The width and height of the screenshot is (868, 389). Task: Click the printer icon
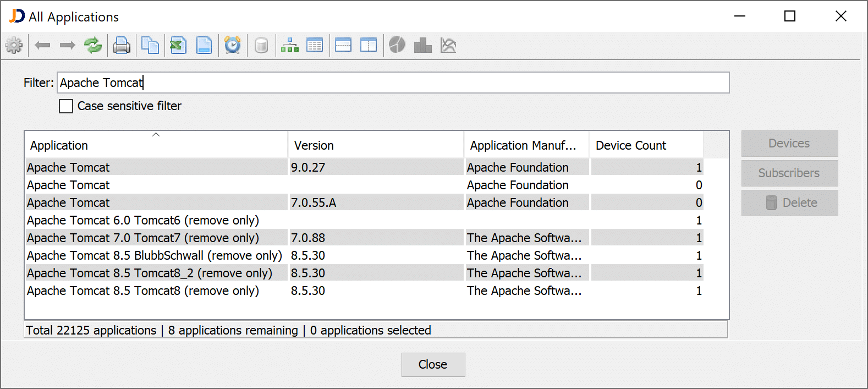(x=122, y=45)
